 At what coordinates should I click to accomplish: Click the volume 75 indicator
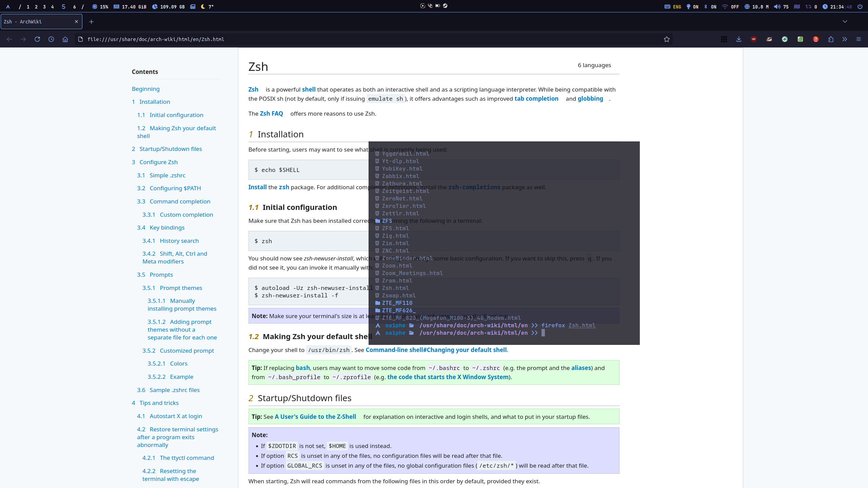[782, 6]
